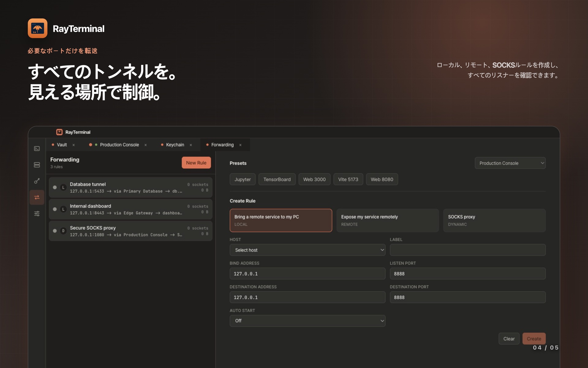The height and width of the screenshot is (368, 588).
Task: Click '0 sockets' on the Internal dashboard row
Action: tap(198, 206)
